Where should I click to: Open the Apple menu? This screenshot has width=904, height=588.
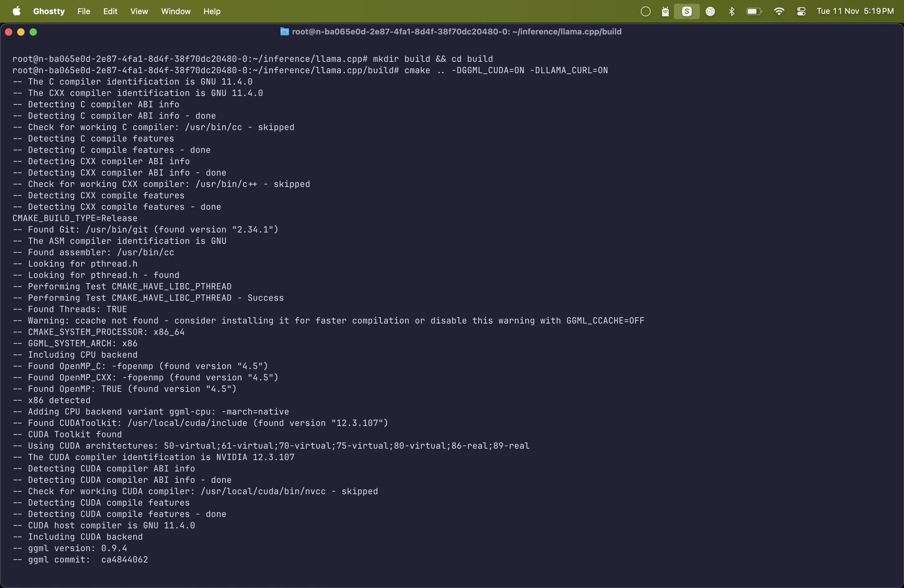(x=16, y=11)
